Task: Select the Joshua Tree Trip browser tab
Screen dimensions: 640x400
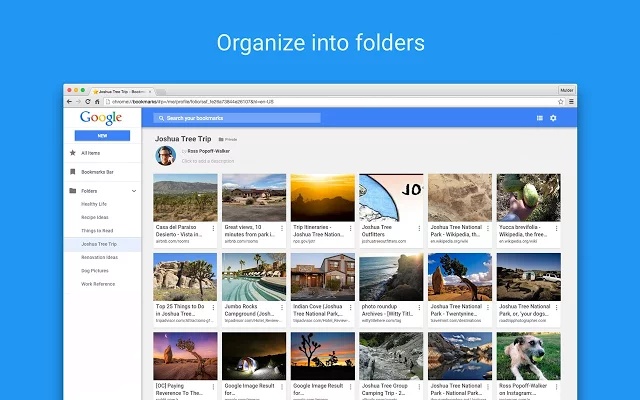Action: 122,91
